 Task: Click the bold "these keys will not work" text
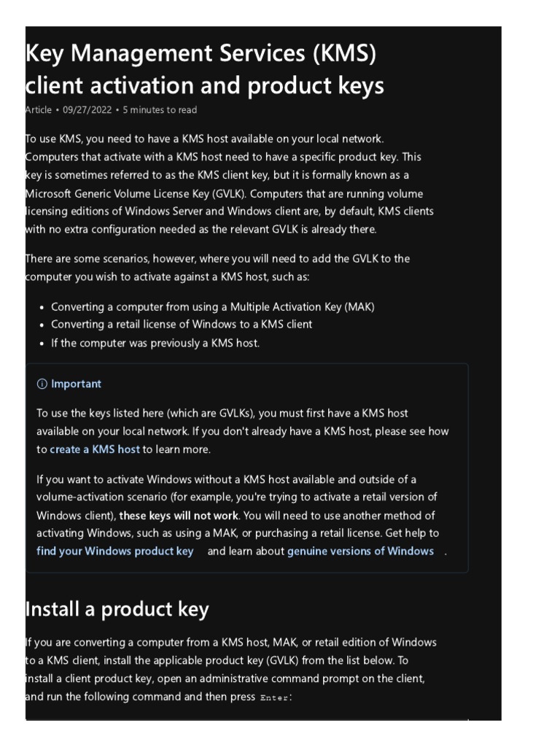[x=179, y=516]
